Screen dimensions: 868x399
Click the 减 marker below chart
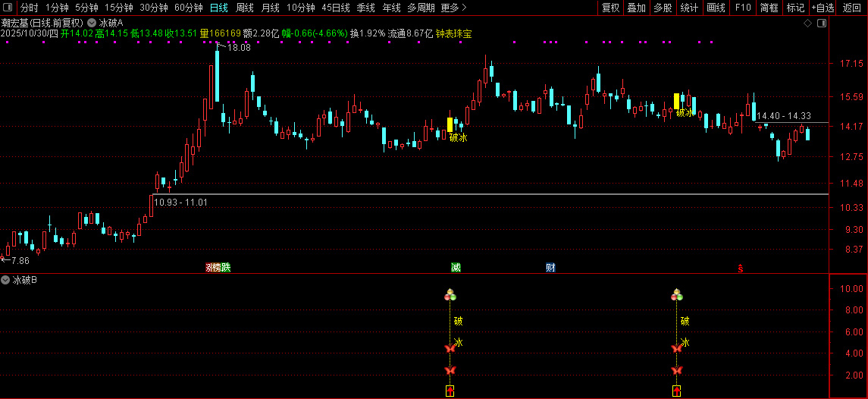point(456,268)
